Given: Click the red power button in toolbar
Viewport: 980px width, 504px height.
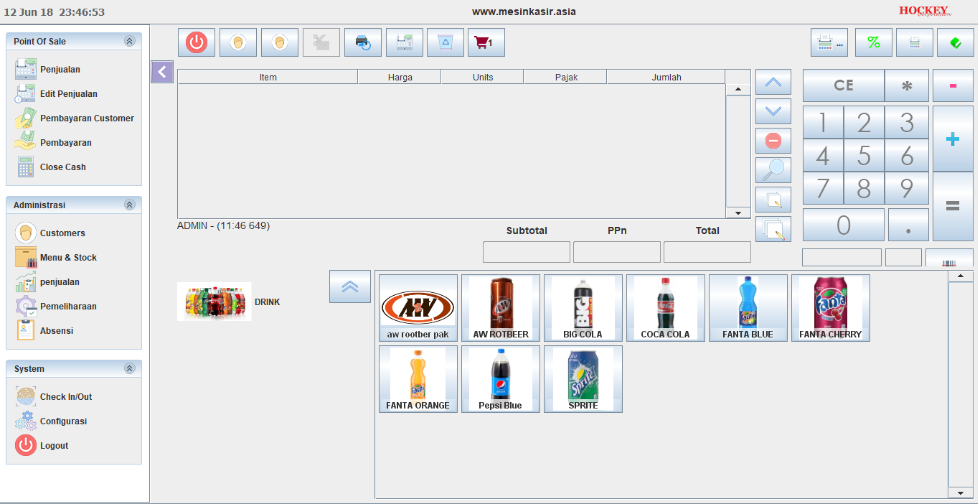Looking at the screenshot, I should click(x=197, y=42).
